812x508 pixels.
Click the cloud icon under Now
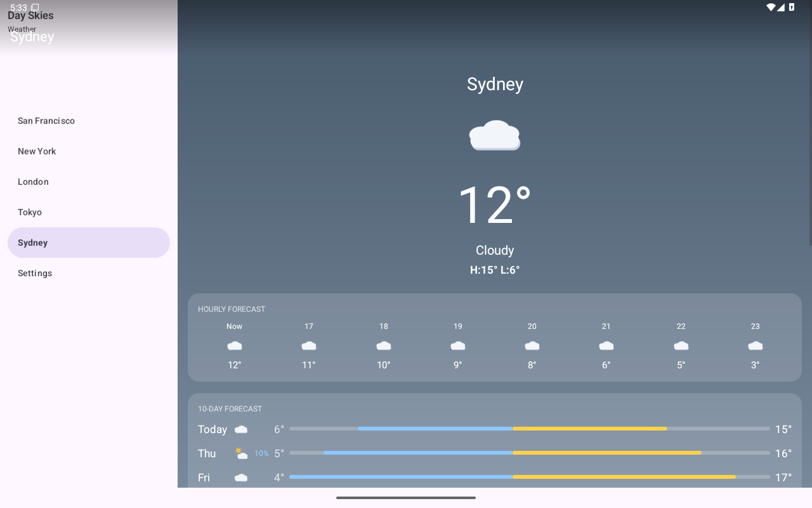point(235,345)
